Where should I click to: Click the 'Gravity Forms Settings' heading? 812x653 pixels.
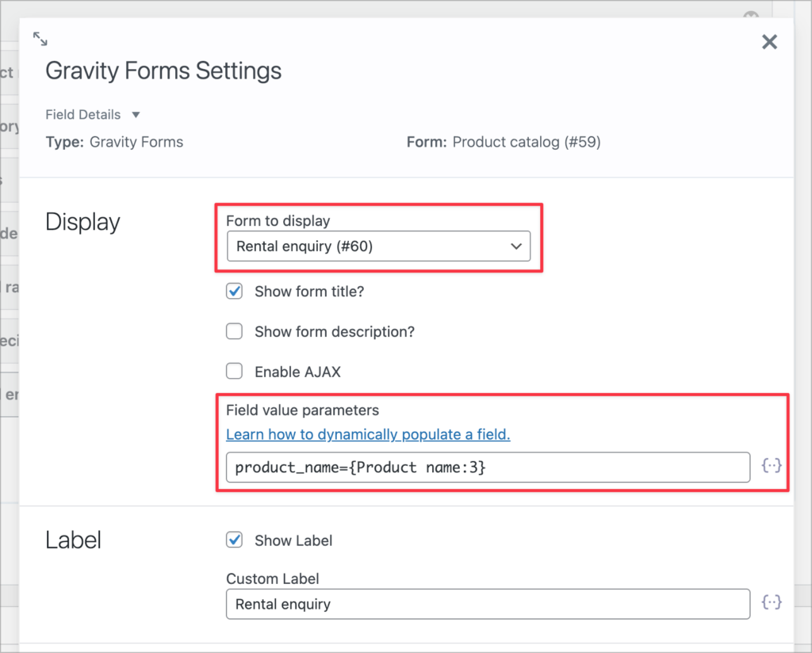click(163, 71)
